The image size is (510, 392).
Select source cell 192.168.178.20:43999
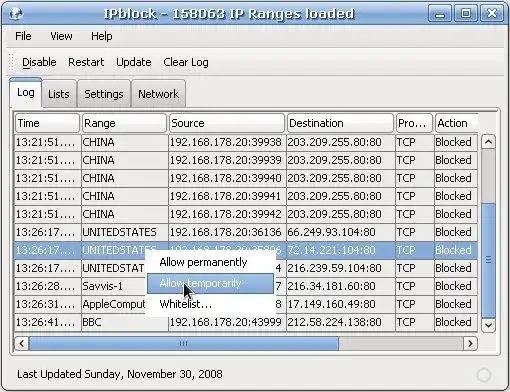click(227, 322)
